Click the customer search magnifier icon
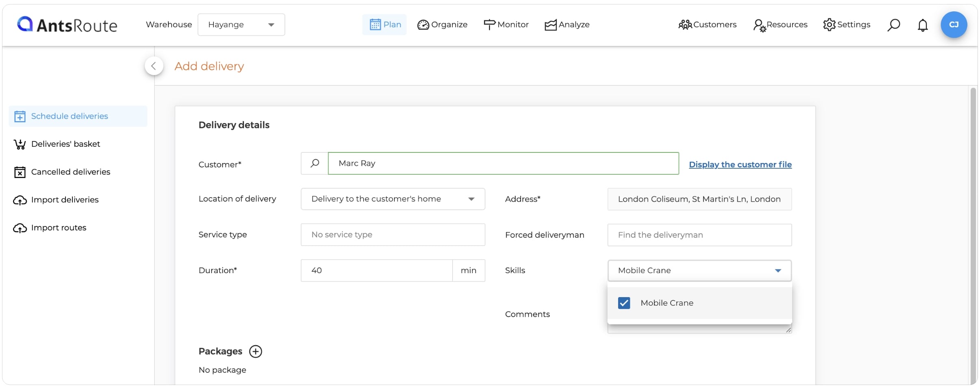The image size is (980, 389). (x=315, y=163)
